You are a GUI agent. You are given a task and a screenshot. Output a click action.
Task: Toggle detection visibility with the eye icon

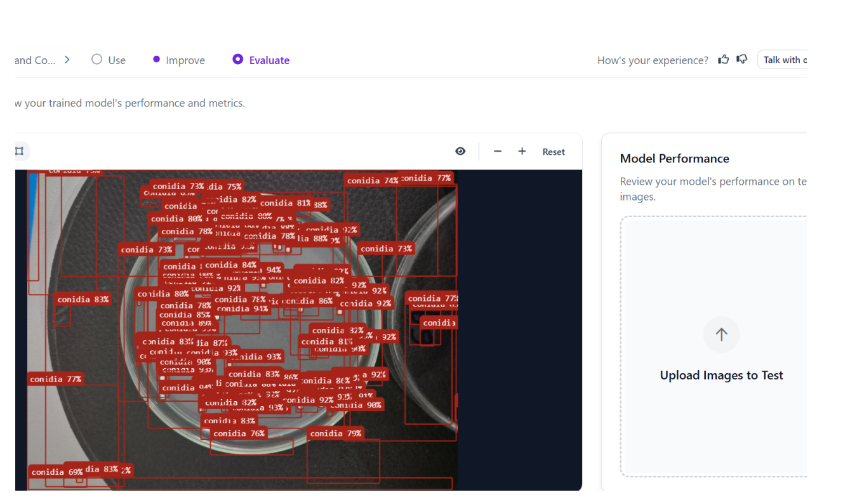point(460,151)
